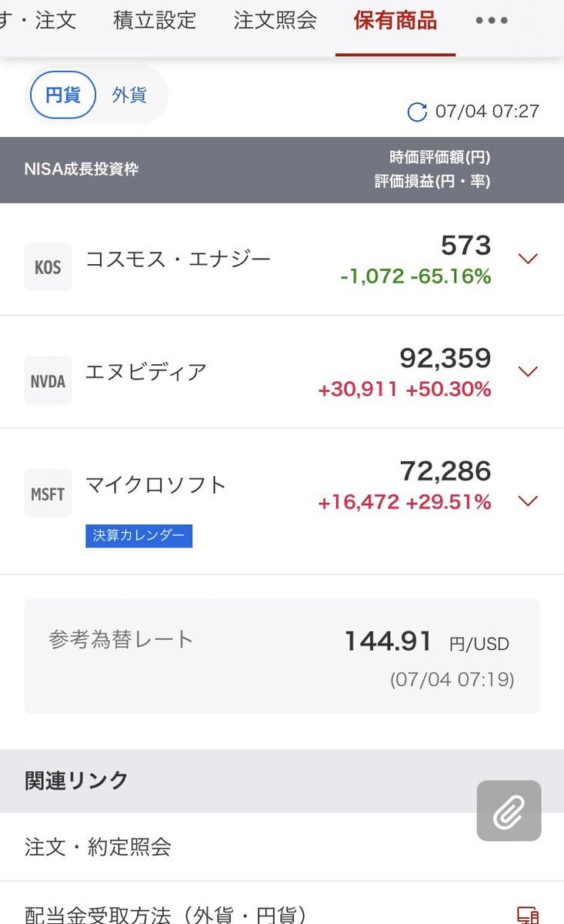Screen dimensions: 564x924
Task: Open the floating paperclip attachment button
Action: 509,811
